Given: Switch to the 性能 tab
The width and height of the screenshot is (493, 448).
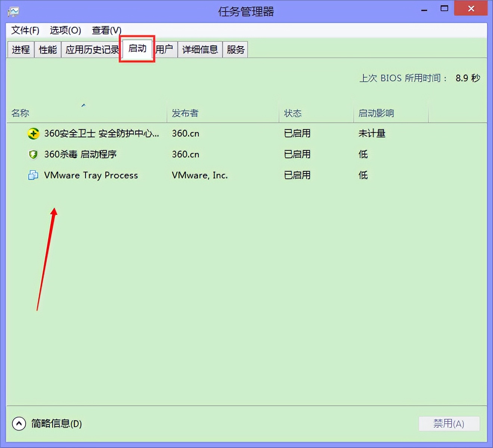Looking at the screenshot, I should click(x=47, y=49).
